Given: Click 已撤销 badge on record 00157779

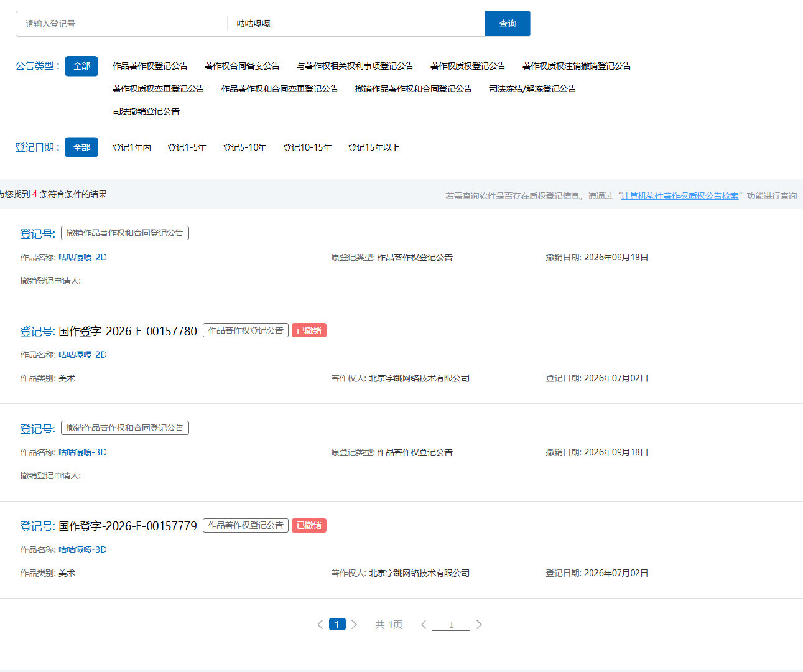Looking at the screenshot, I should pyautogui.click(x=309, y=525).
